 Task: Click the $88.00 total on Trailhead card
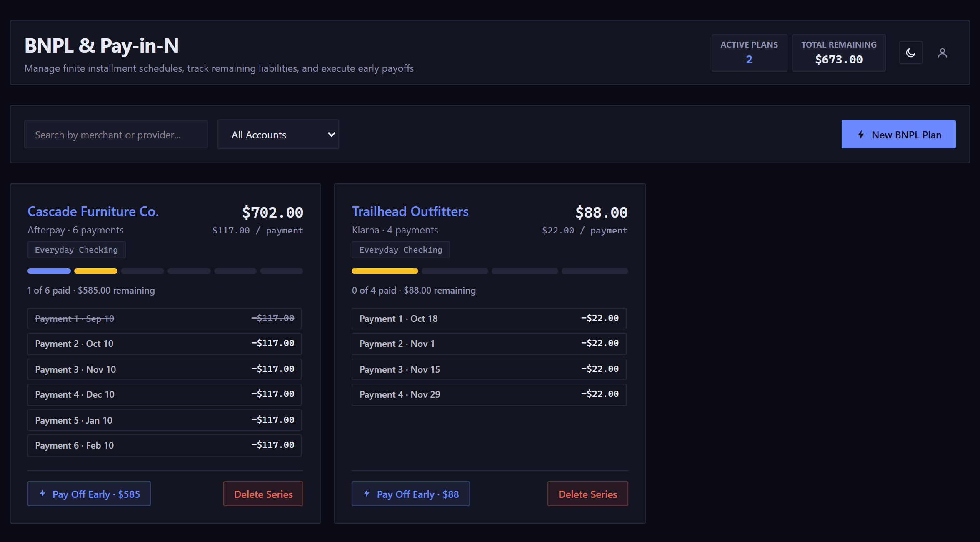[602, 213]
